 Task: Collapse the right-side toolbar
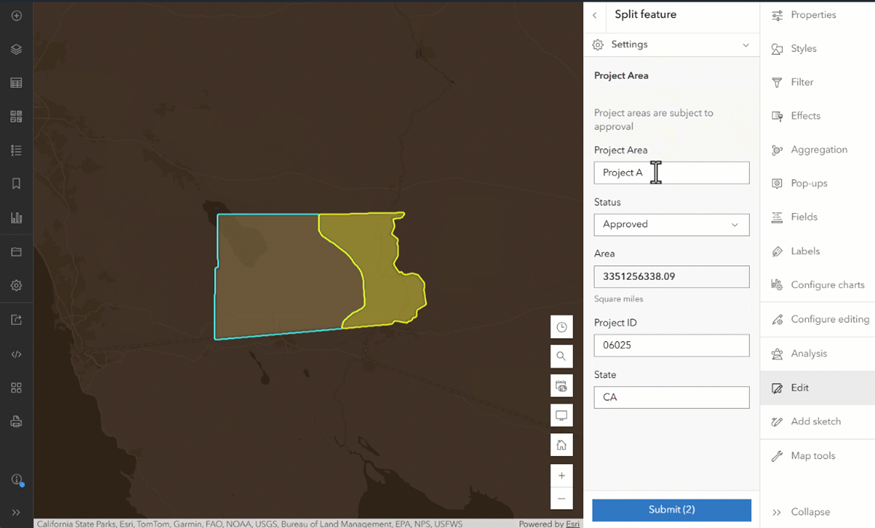(809, 512)
